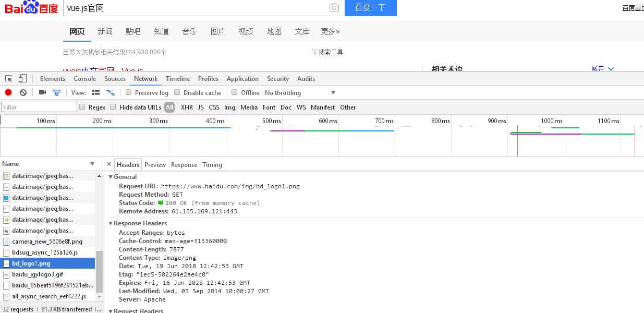Switch to large request rows view
The image size is (644, 313).
click(96, 92)
